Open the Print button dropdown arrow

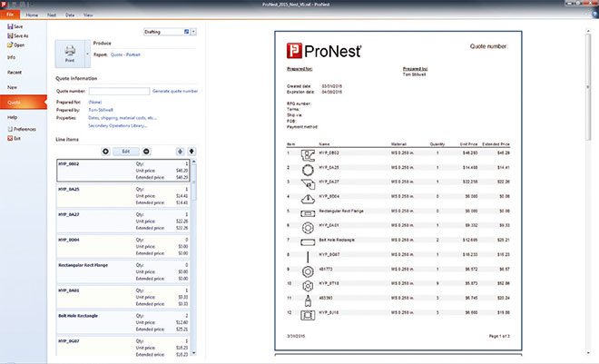(x=88, y=53)
